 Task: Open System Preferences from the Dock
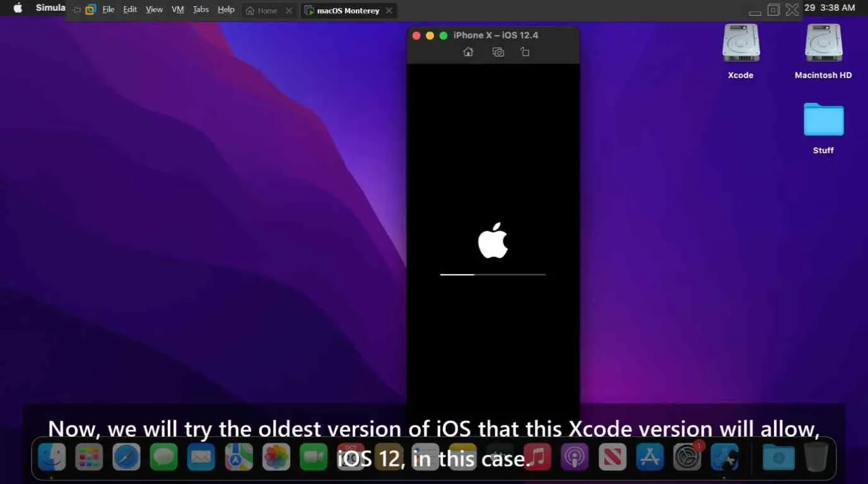(x=687, y=458)
